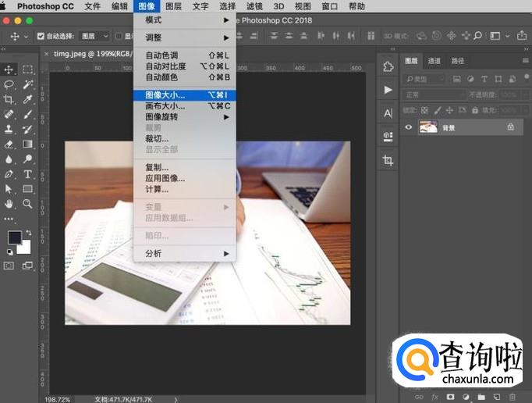Open the 文件 menu
532x403 pixels.
pos(92,6)
